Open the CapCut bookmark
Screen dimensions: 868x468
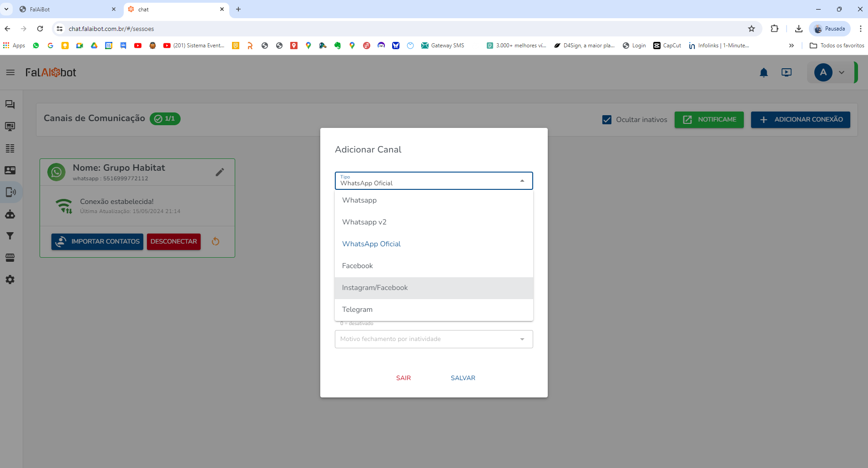point(667,46)
